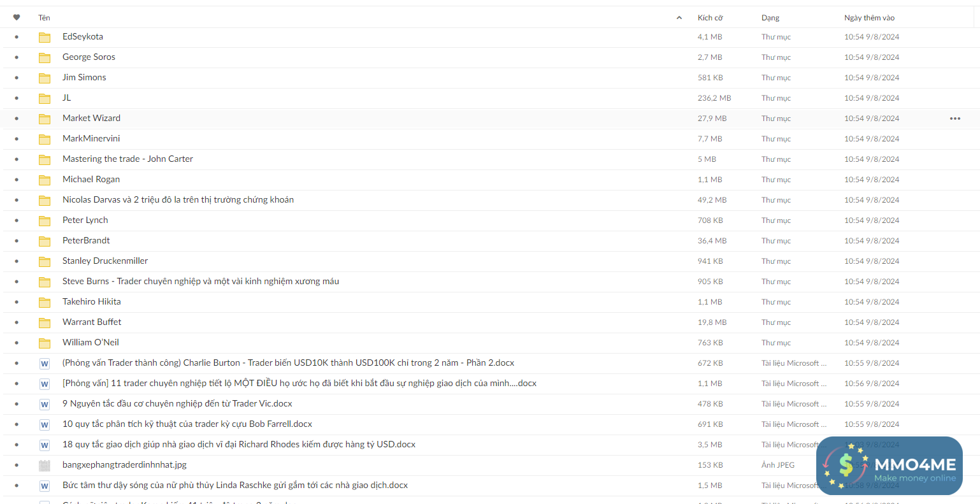Click the MarkMinervini folder icon
980x504 pixels.
[45, 139]
